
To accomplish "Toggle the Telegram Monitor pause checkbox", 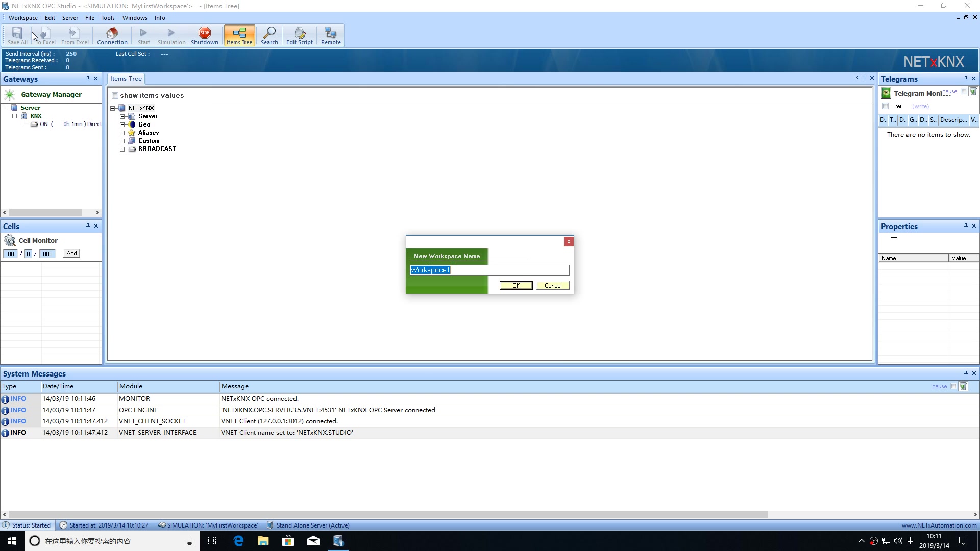I will click(x=964, y=91).
